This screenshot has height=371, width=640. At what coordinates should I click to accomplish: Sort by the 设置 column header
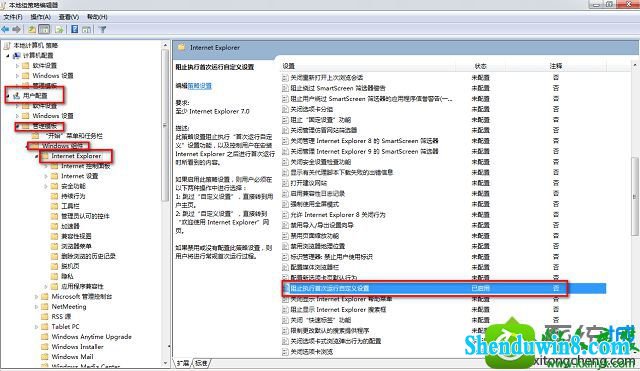click(x=289, y=66)
